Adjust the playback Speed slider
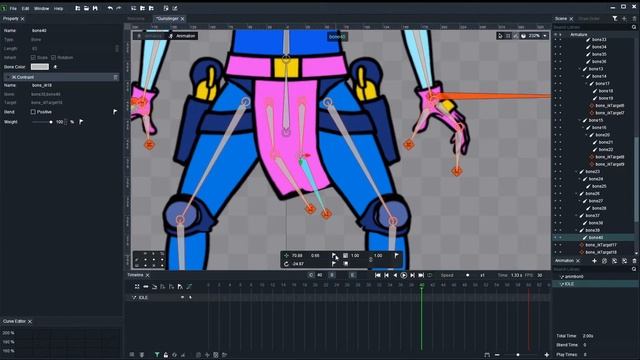 pos(468,276)
